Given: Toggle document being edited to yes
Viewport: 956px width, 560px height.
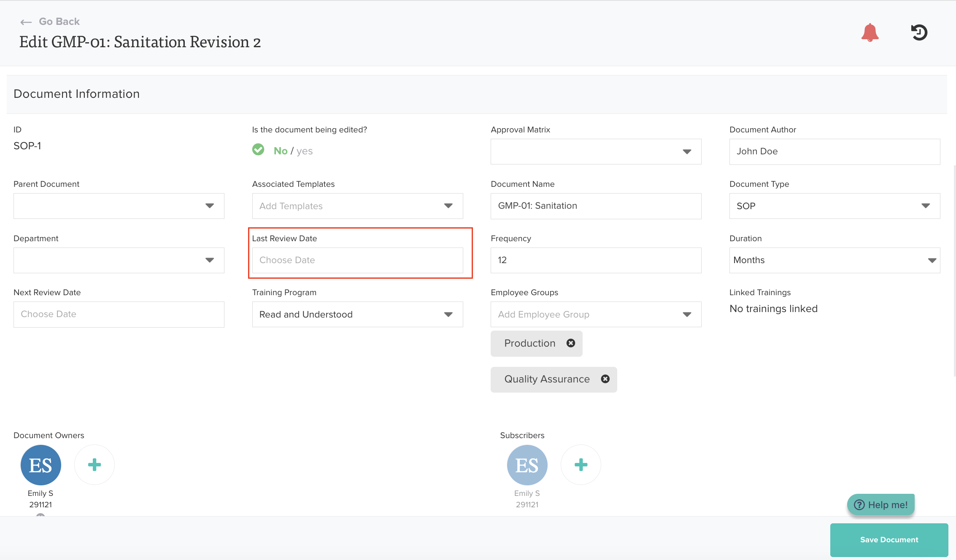Looking at the screenshot, I should [304, 151].
